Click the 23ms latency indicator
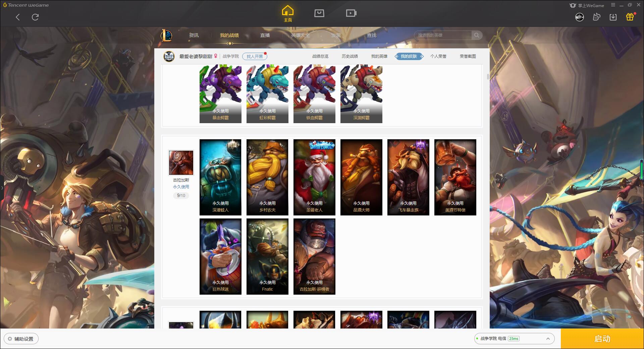Image resolution: width=644 pixels, height=349 pixels. pyautogui.click(x=514, y=339)
